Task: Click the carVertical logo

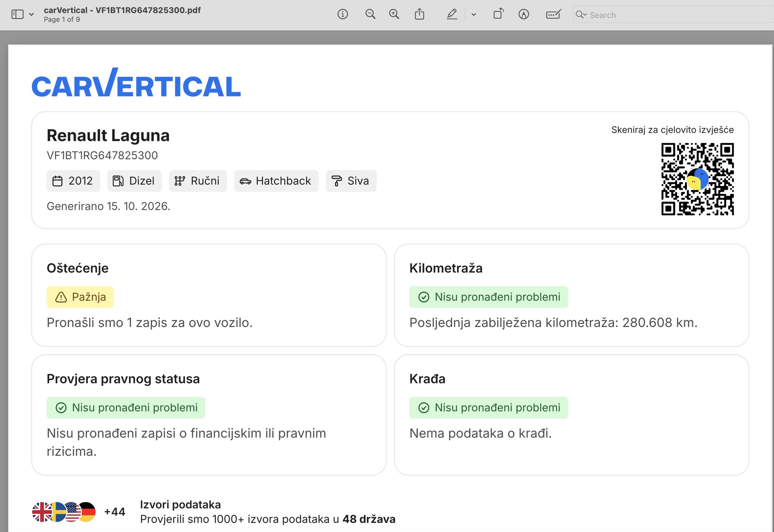Action: tap(136, 82)
